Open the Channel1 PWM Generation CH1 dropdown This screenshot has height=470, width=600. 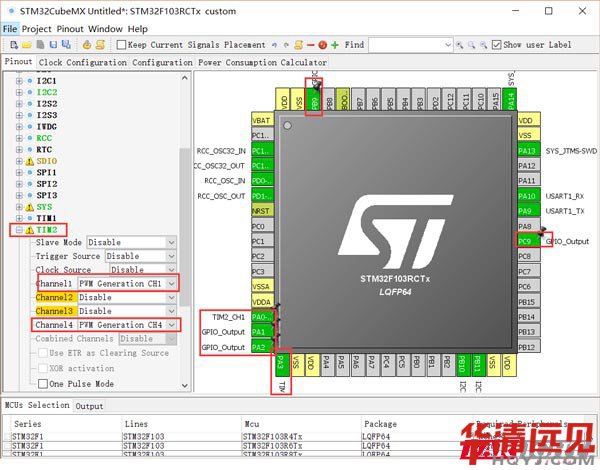(171, 284)
